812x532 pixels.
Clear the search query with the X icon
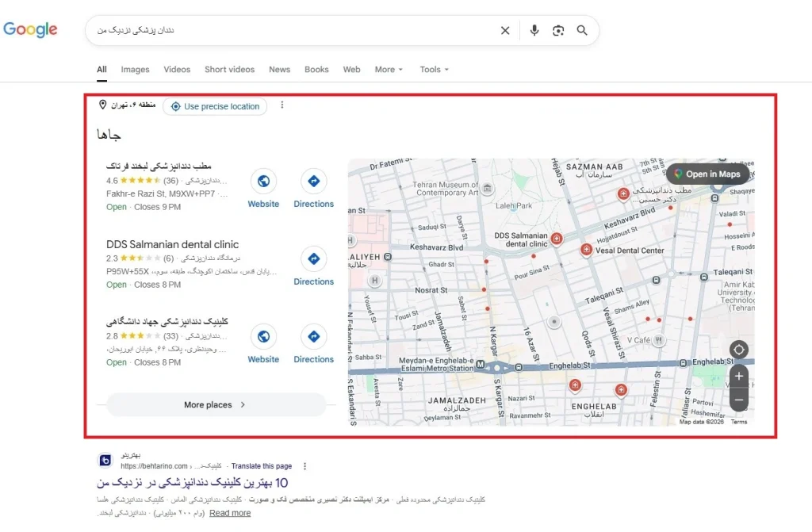point(505,31)
